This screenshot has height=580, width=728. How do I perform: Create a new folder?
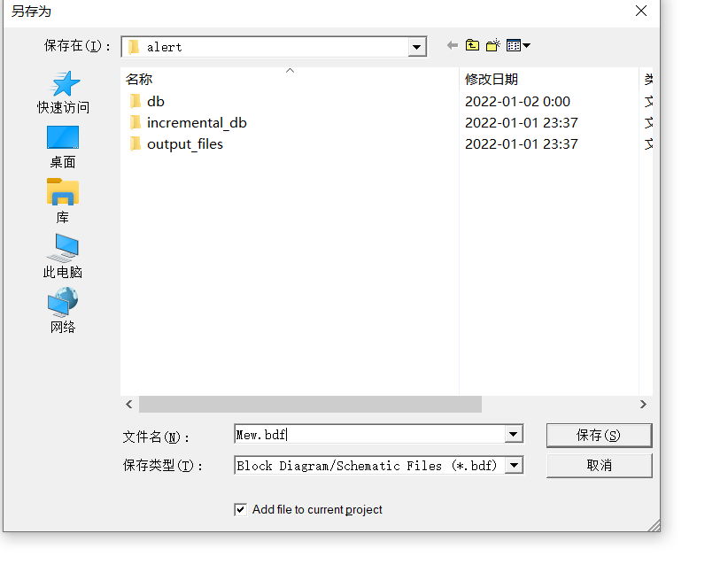[492, 45]
